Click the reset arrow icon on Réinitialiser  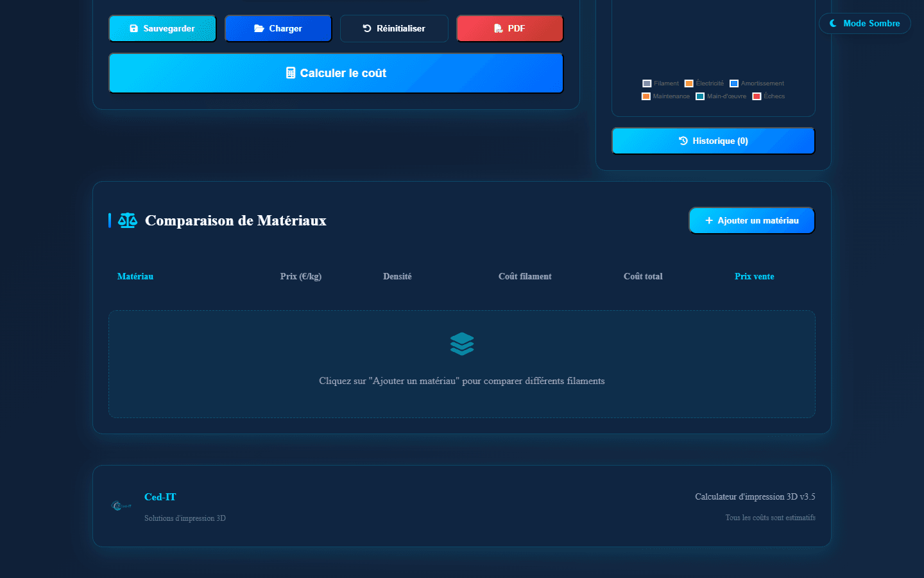coord(367,28)
